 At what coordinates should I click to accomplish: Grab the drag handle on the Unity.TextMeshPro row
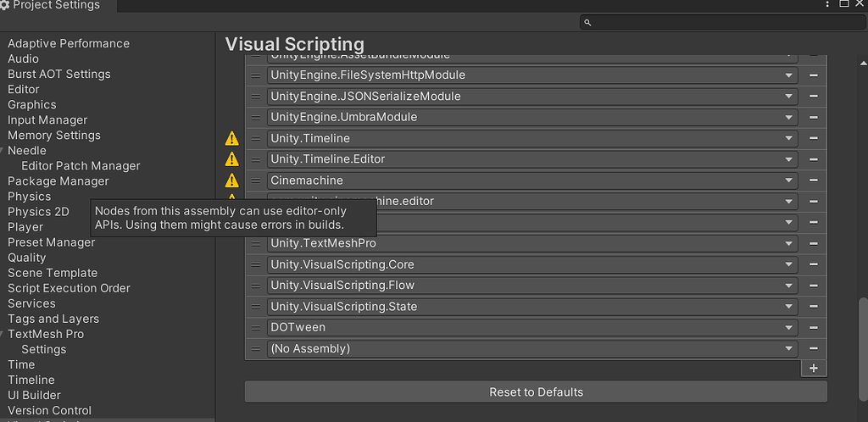(x=256, y=243)
